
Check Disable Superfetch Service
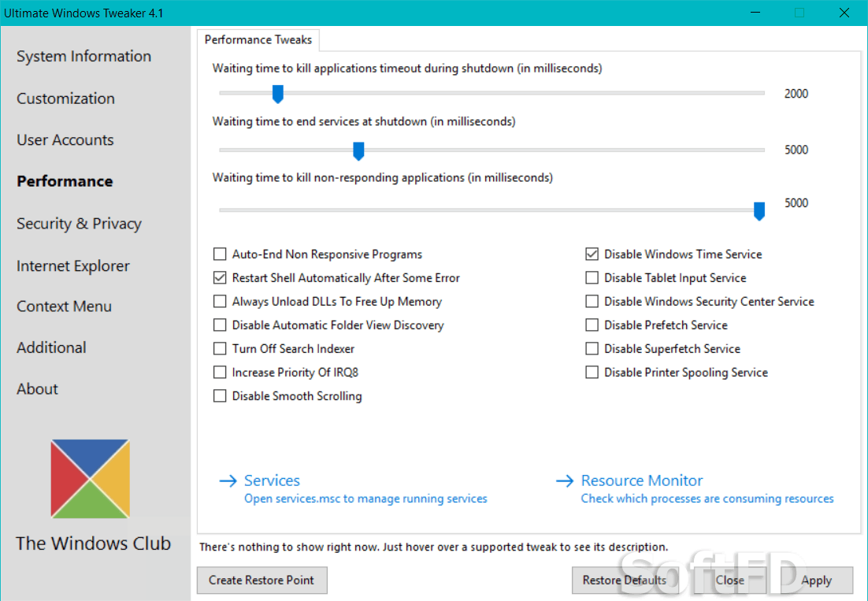(x=592, y=349)
